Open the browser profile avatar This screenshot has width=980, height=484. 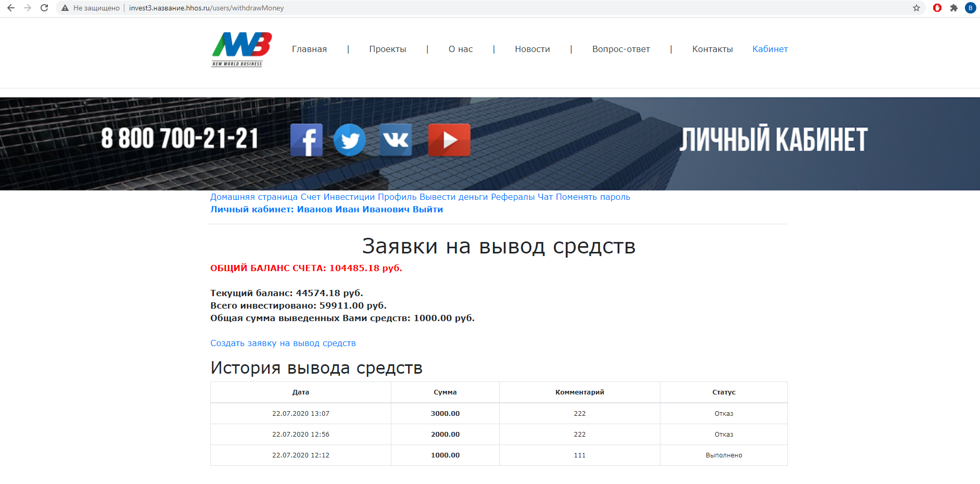coord(971,8)
